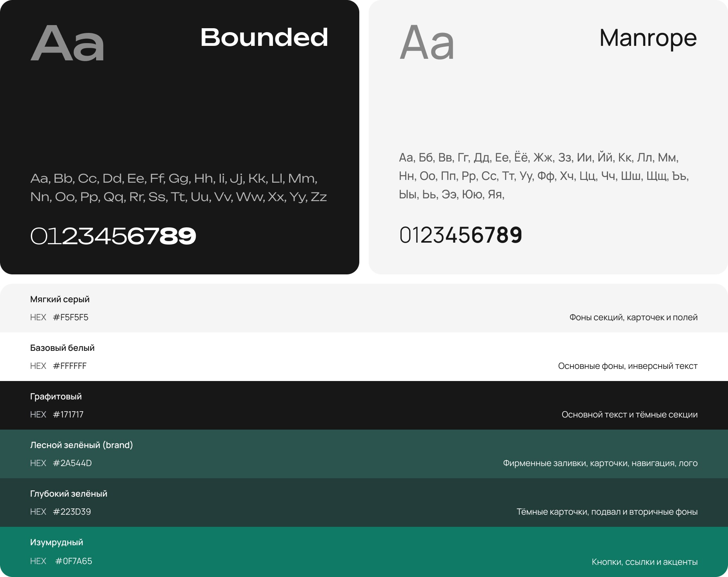Click the hex code #223D39
This screenshot has width=728, height=577.
click(72, 512)
